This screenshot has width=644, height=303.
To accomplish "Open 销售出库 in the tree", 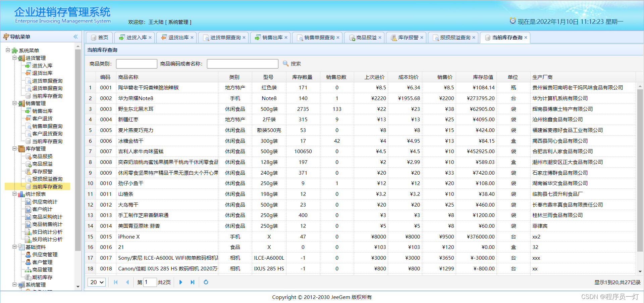I will pos(42,111).
